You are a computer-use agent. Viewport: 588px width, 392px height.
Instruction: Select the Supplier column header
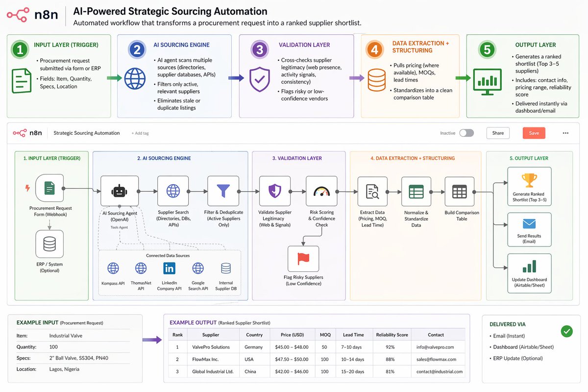click(211, 335)
